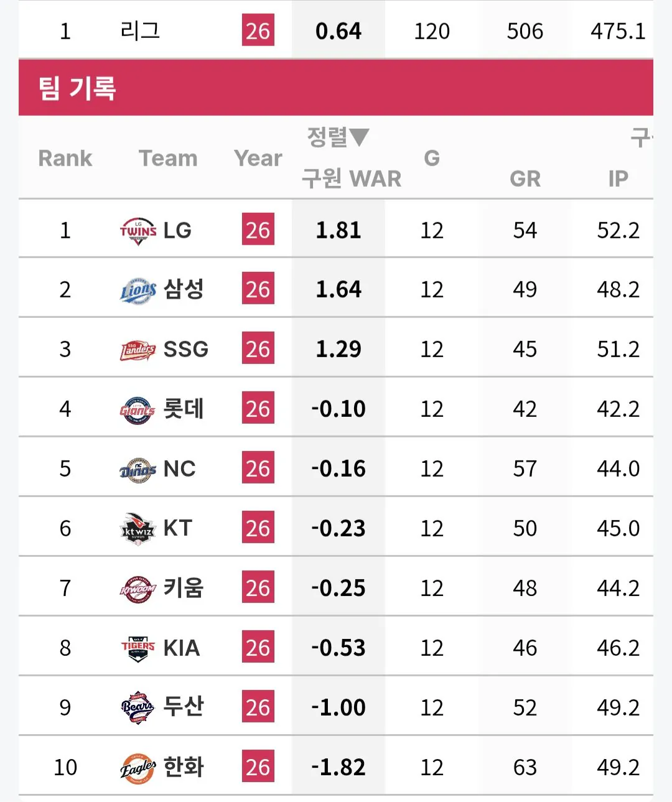672x802 pixels.
Task: Click the KT Wiz team logo
Action: [138, 529]
